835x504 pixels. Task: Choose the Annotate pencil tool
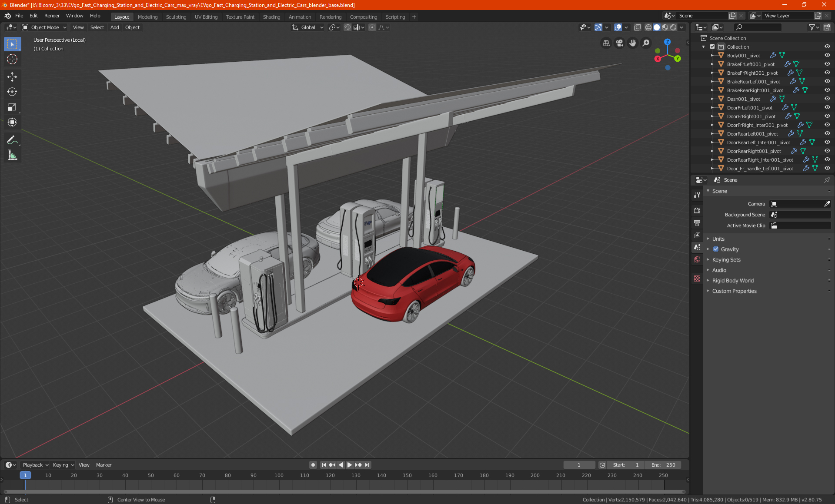click(x=12, y=140)
